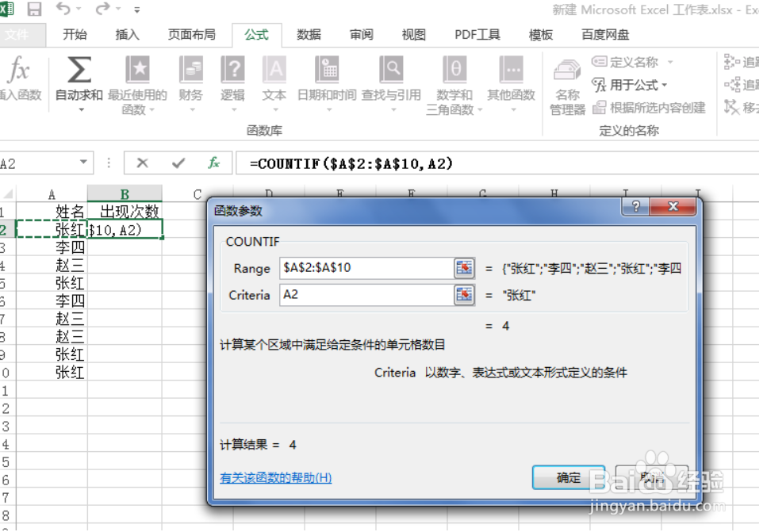The image size is (767, 532).
Task: Open Lookup and Reference functions
Action: click(391, 70)
